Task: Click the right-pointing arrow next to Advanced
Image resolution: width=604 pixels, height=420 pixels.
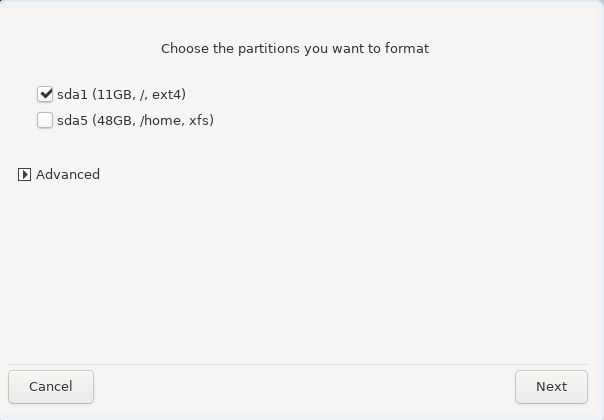Action: [24, 175]
